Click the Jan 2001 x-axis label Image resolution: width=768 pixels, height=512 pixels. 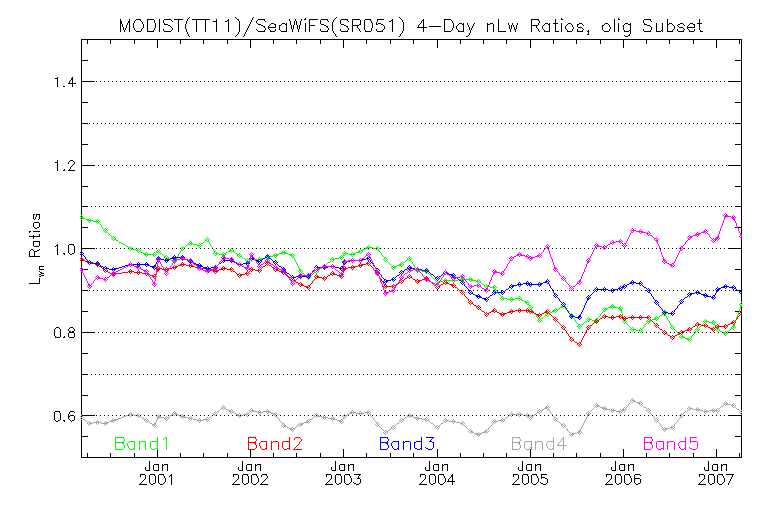click(x=157, y=473)
